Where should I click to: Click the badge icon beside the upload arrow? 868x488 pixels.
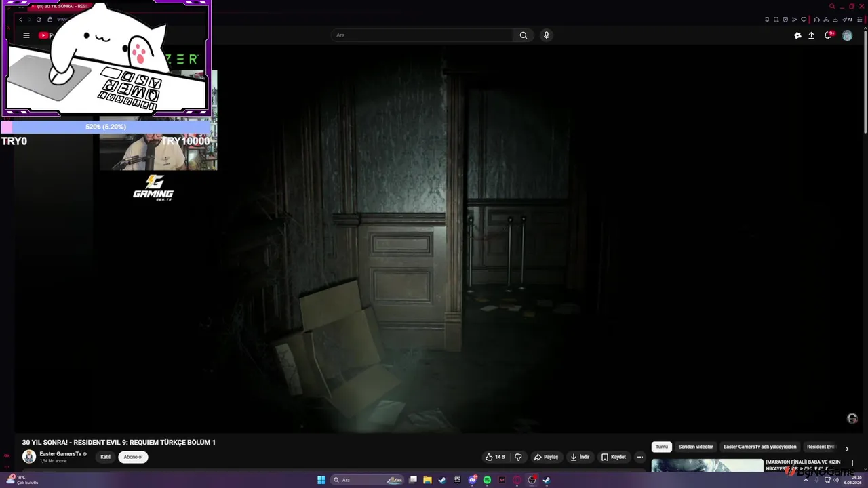point(797,35)
